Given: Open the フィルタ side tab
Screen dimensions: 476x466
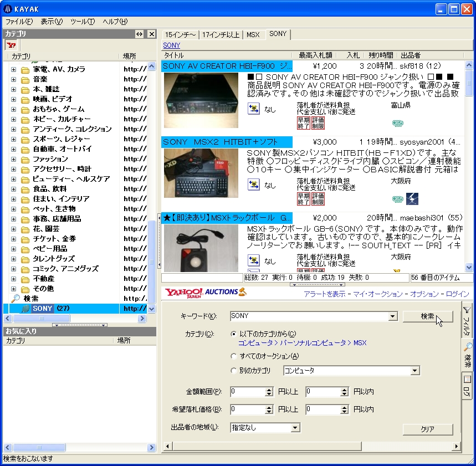Looking at the screenshot, I should tap(467, 320).
